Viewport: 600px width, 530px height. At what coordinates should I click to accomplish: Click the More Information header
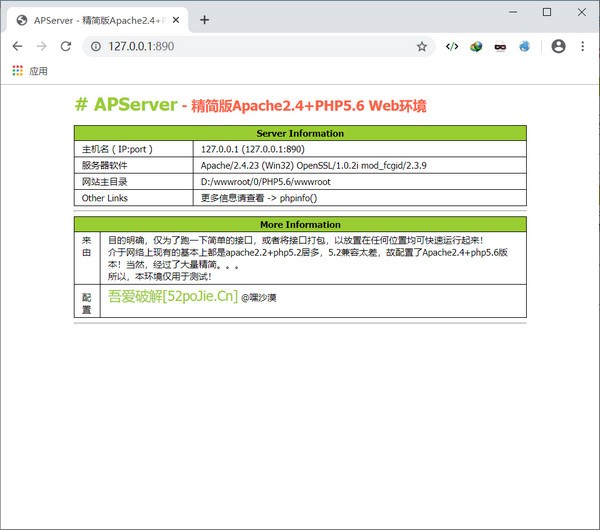click(x=300, y=224)
